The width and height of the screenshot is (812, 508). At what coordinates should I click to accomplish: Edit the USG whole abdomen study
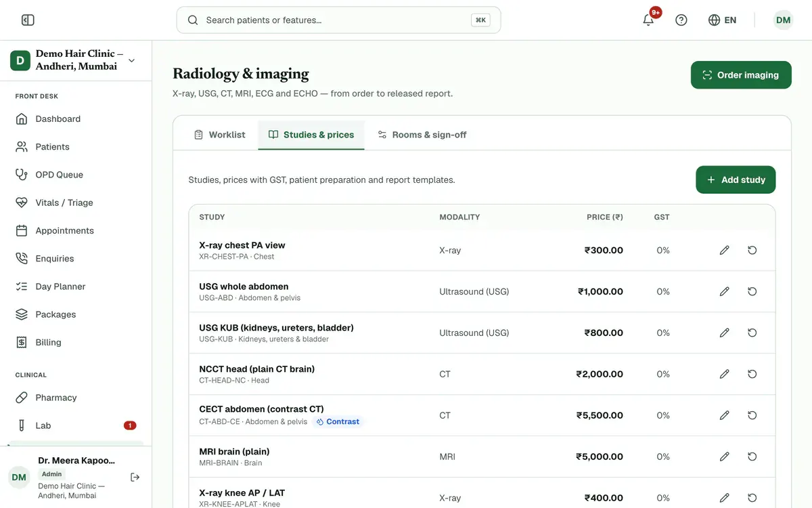(725, 292)
